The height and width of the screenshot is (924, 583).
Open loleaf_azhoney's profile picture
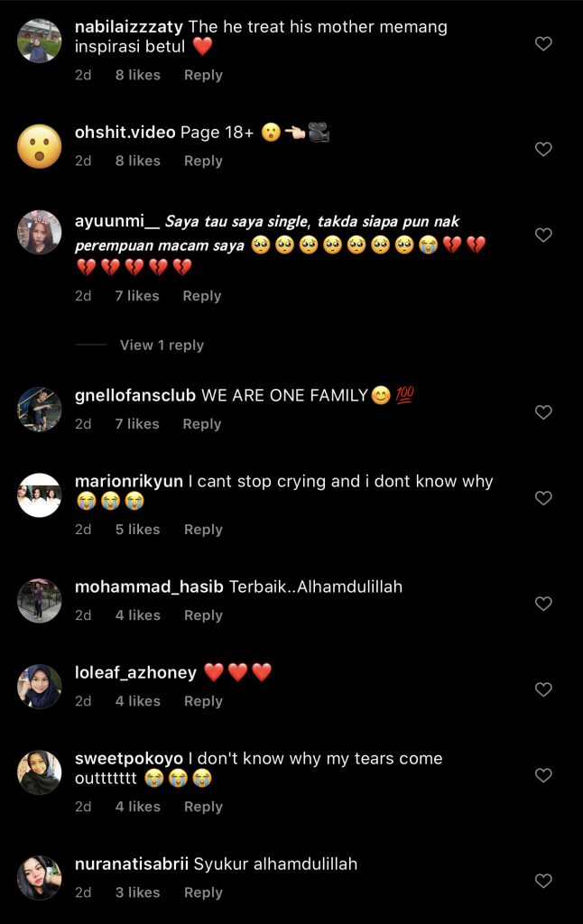(40, 687)
